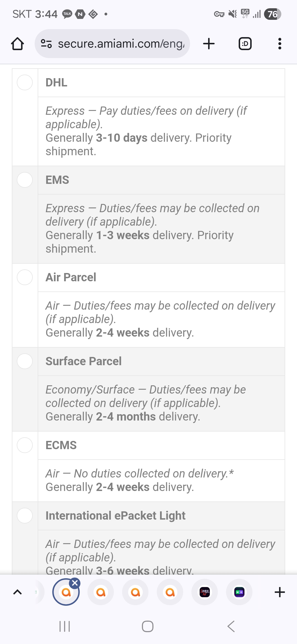
Task: Open the three-dot browser menu
Action: point(280,44)
